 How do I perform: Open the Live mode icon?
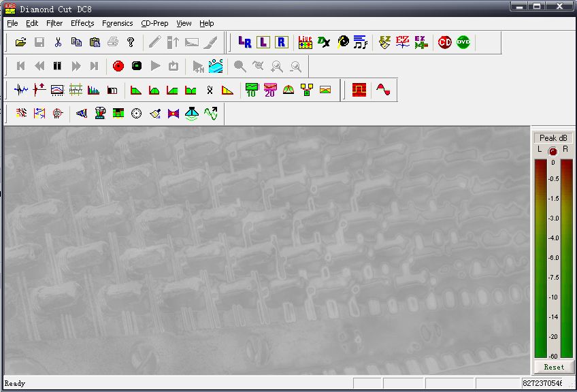coord(305,42)
